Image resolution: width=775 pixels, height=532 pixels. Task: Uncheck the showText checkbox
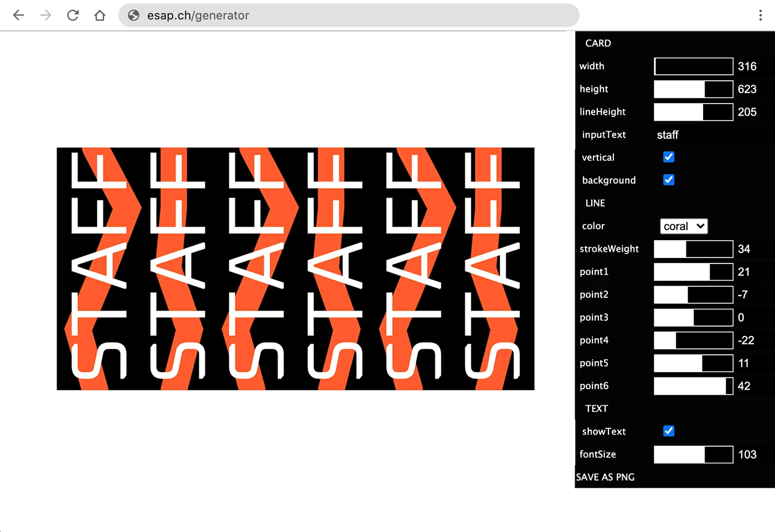[669, 431]
